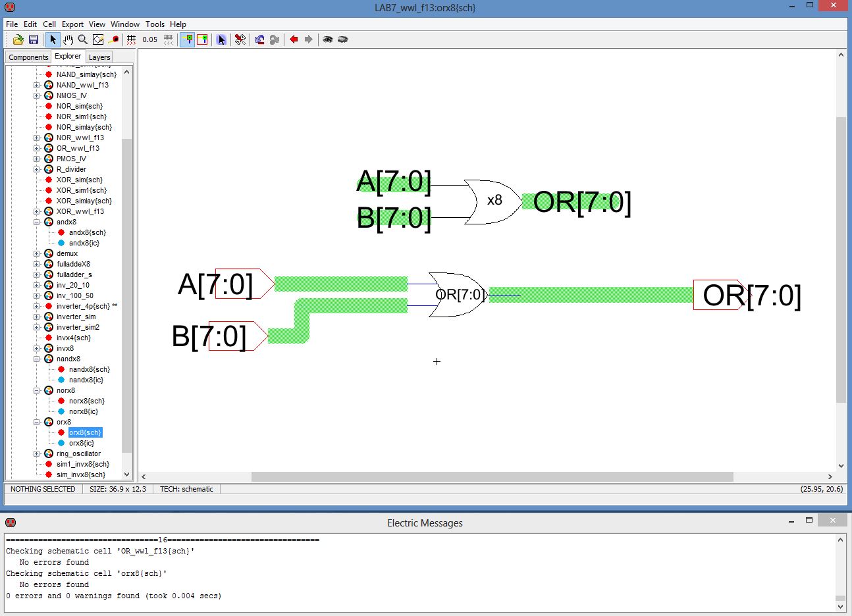Click the Save Library floppy icon
This screenshot has width=852, height=616.
point(34,39)
